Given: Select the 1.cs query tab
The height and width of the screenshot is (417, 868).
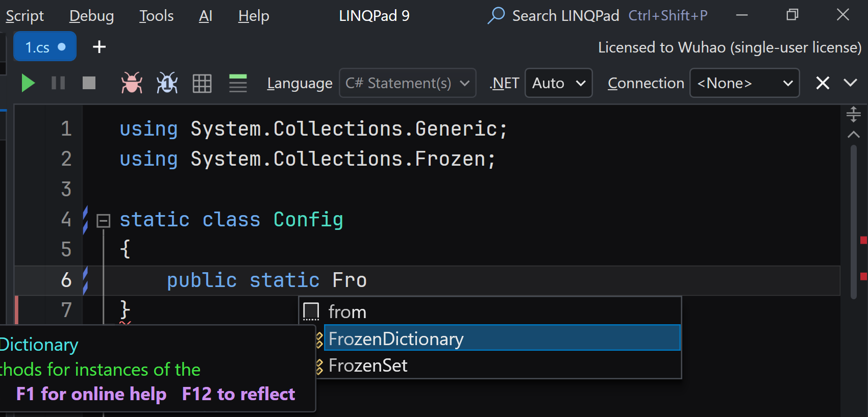Looking at the screenshot, I should click(x=44, y=47).
